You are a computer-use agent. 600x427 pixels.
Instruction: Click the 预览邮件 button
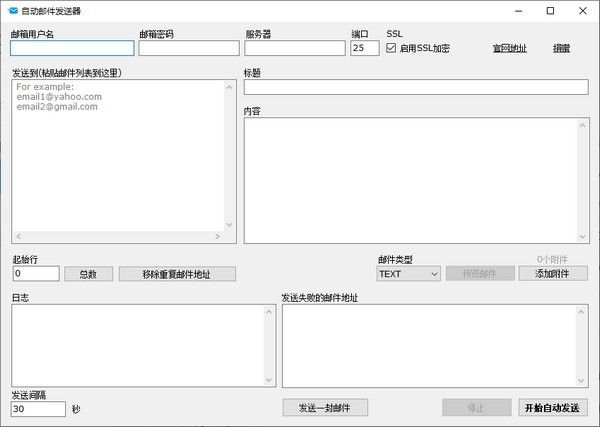click(x=480, y=274)
